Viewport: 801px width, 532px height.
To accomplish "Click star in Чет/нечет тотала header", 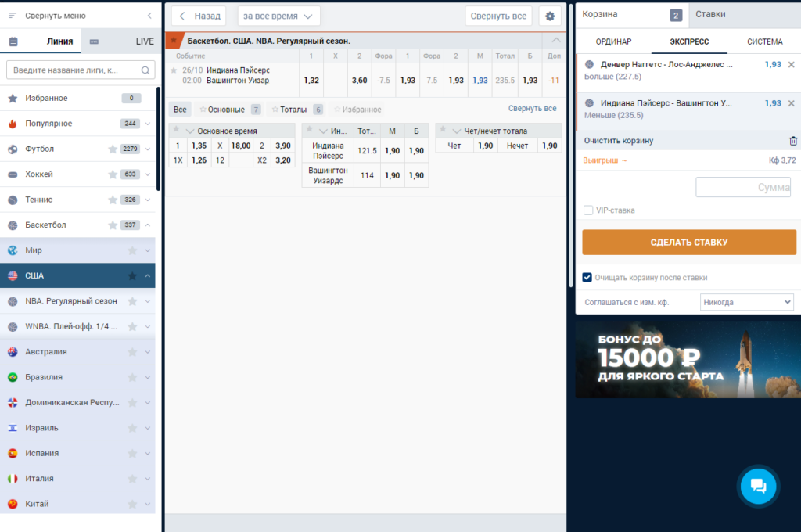I will [443, 129].
